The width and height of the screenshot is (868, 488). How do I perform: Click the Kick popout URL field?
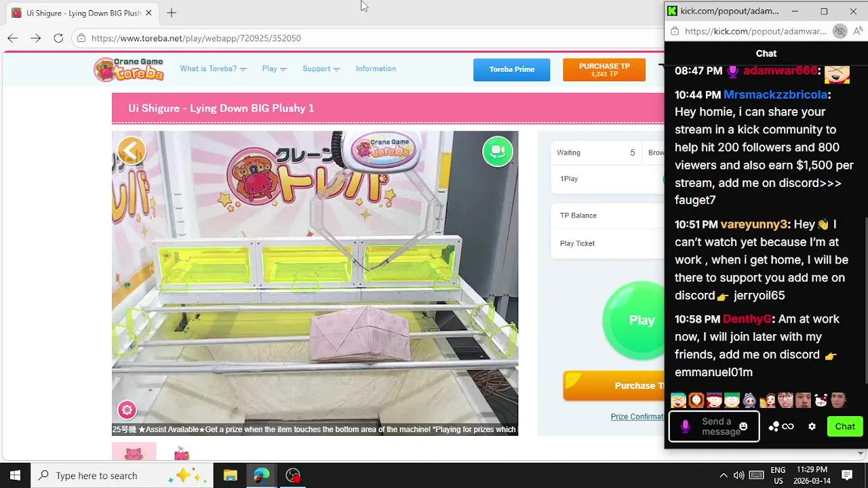[755, 31]
